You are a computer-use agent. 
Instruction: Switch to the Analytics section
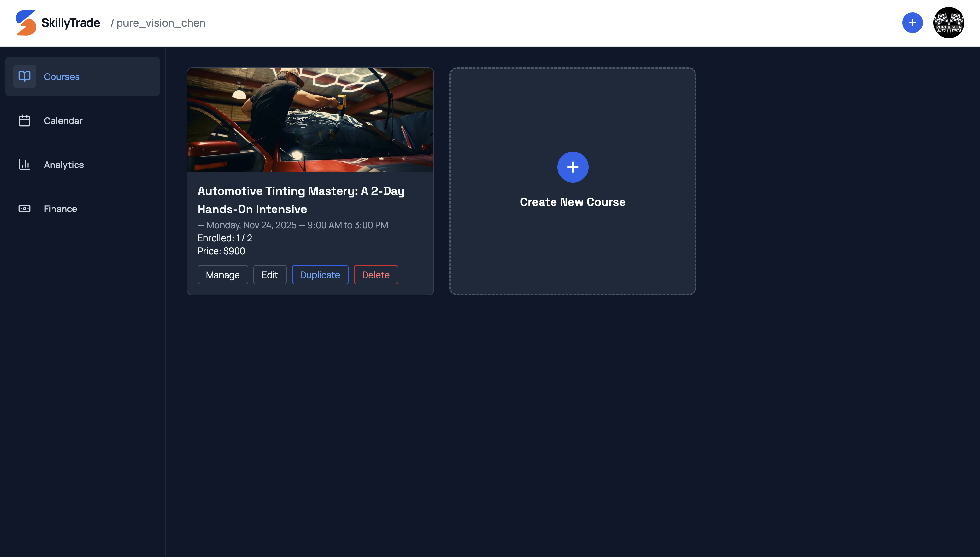click(x=64, y=165)
